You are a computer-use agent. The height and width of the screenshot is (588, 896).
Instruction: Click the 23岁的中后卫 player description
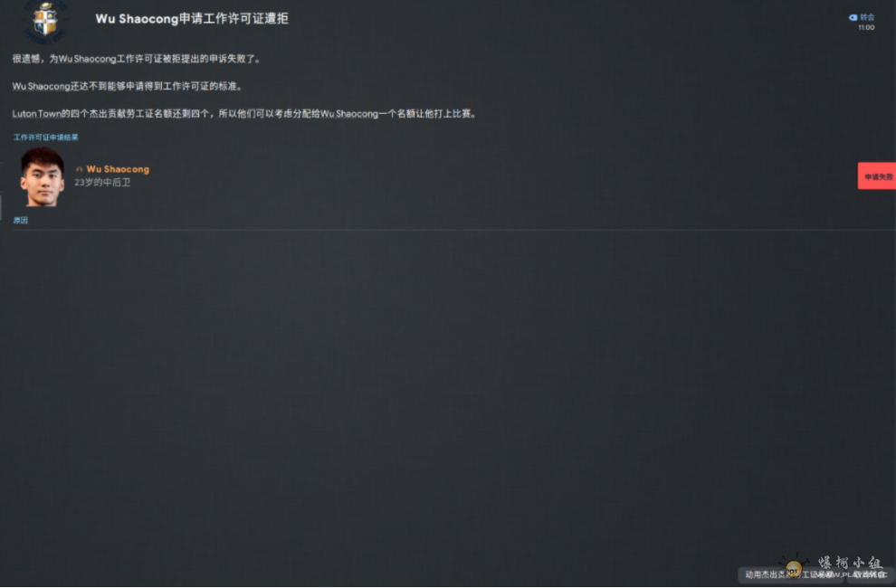tap(102, 183)
